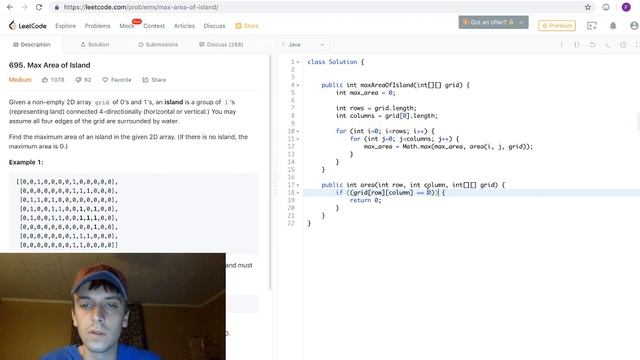Click the thumbs-up icon with 1078 likes
Screen dimensions: 640x360
click(45, 80)
